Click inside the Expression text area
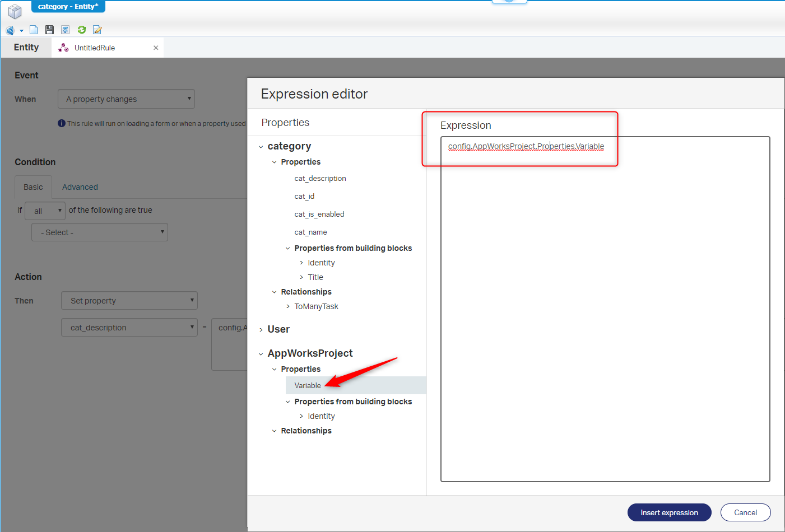 tap(605, 308)
